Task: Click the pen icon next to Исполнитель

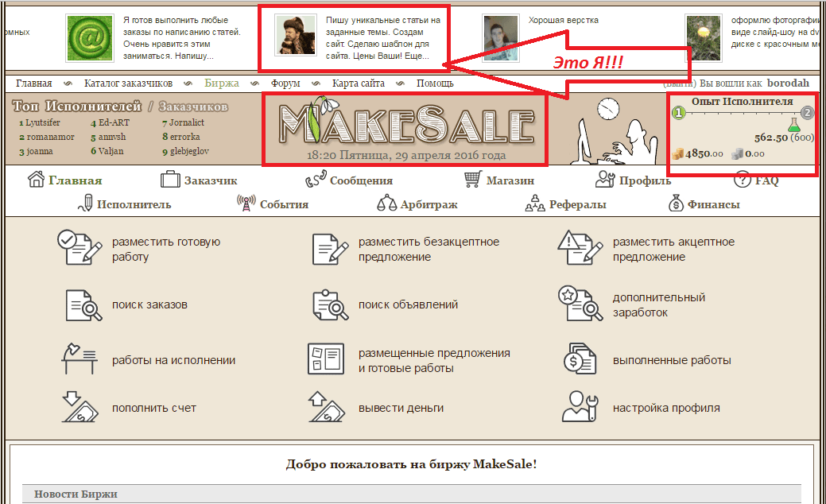Action: [x=85, y=204]
